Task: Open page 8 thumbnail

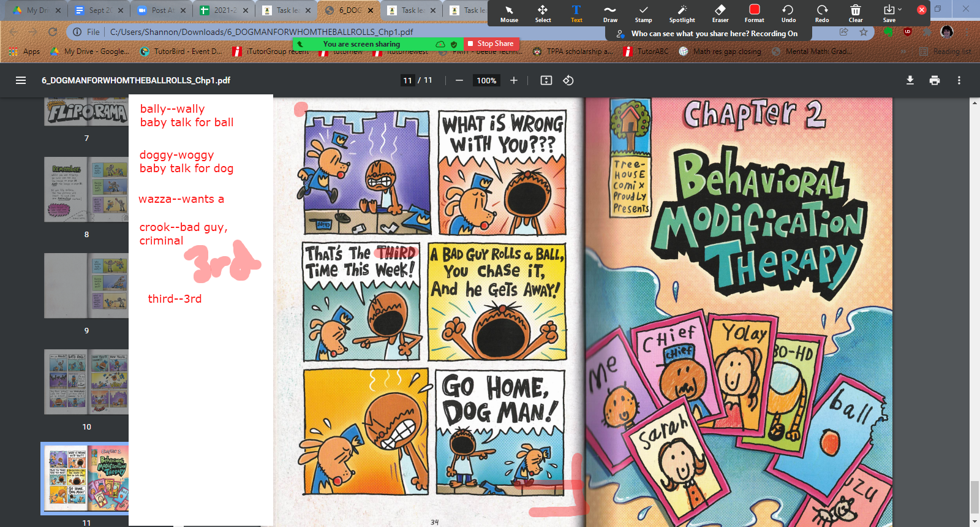Action: pyautogui.click(x=86, y=189)
